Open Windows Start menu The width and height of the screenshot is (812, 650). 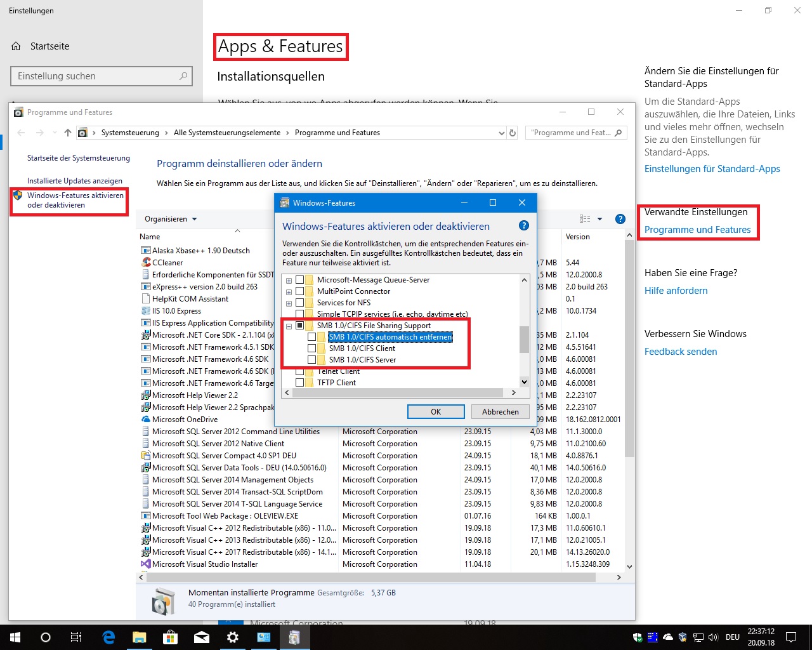tap(15, 637)
